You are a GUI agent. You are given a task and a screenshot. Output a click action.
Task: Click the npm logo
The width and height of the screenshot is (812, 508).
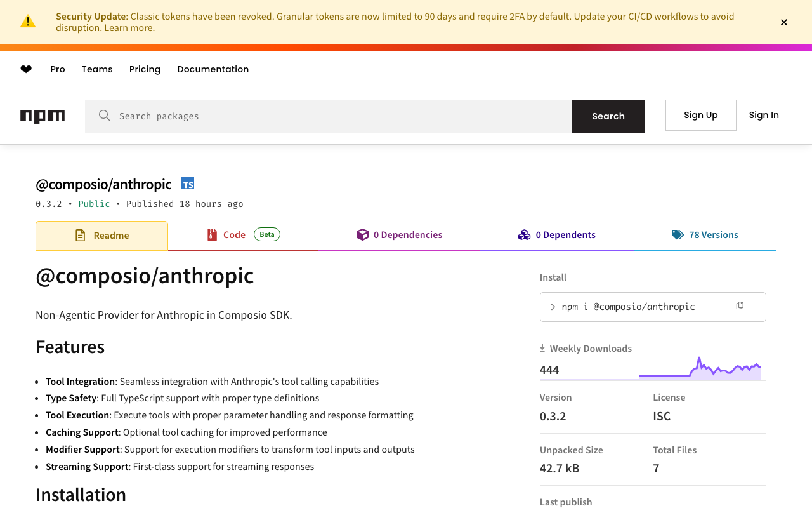click(x=43, y=116)
